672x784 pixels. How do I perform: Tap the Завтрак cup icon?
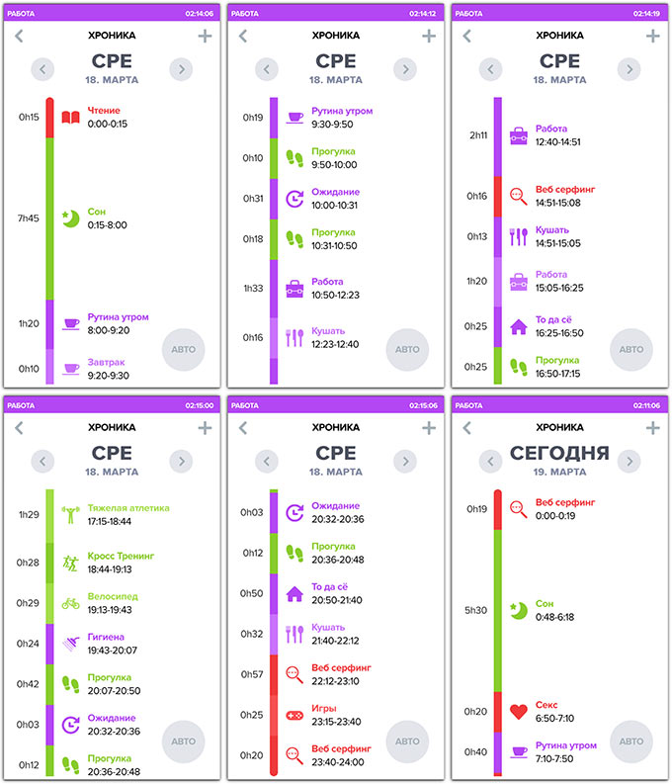(70, 369)
